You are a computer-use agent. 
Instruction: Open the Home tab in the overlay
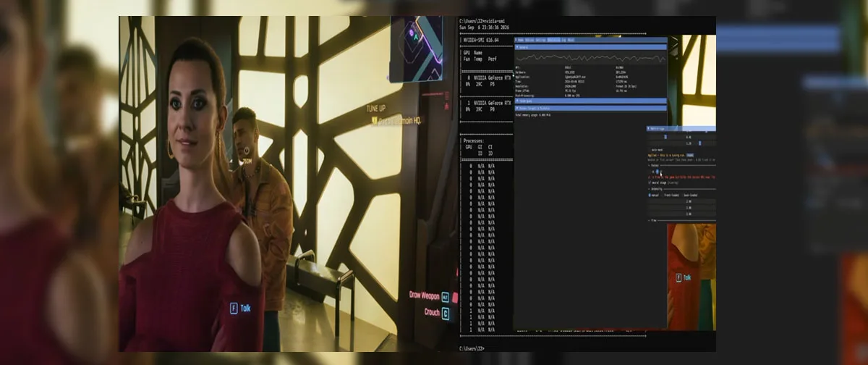[x=521, y=40]
